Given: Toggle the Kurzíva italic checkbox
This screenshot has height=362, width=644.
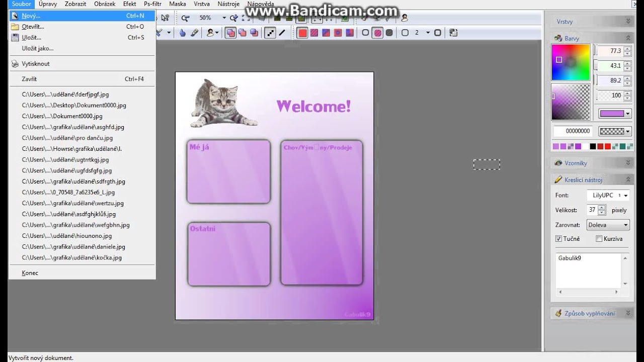Looking at the screenshot, I should tap(599, 239).
